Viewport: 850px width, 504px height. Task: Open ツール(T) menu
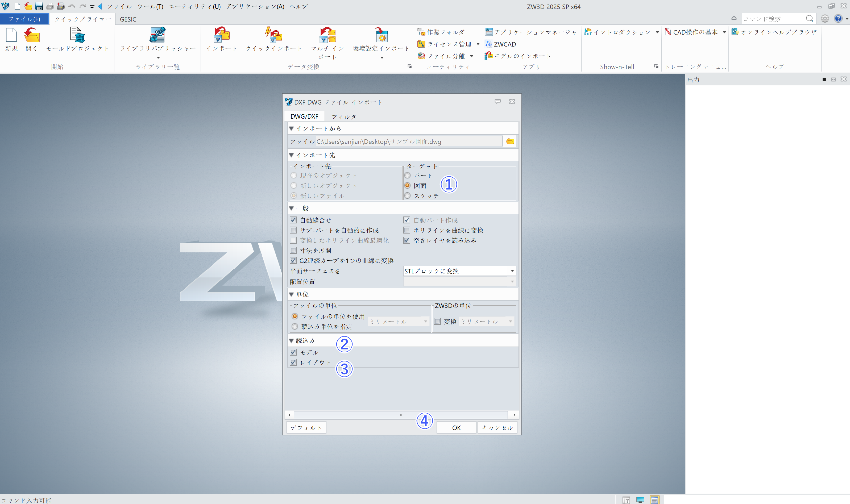pyautogui.click(x=150, y=6)
